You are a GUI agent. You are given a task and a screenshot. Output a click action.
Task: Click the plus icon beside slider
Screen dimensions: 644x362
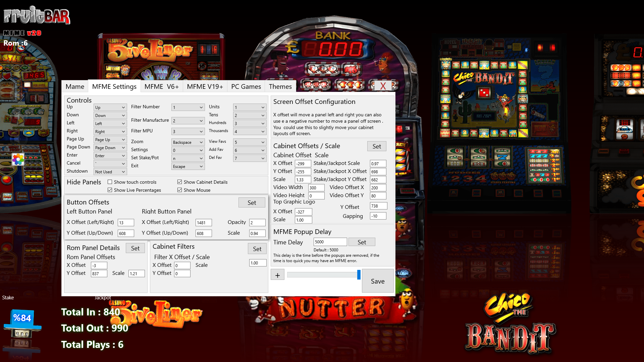pyautogui.click(x=277, y=275)
